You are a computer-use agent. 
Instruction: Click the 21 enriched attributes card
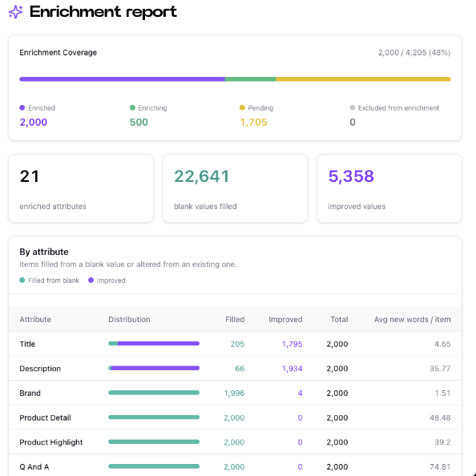tap(81, 188)
